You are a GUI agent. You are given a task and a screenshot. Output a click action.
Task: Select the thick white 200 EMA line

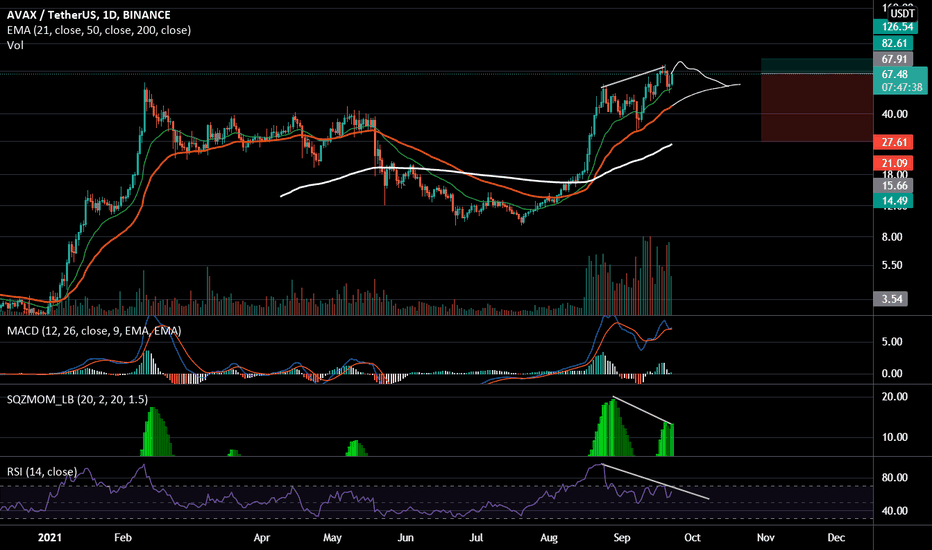click(476, 172)
